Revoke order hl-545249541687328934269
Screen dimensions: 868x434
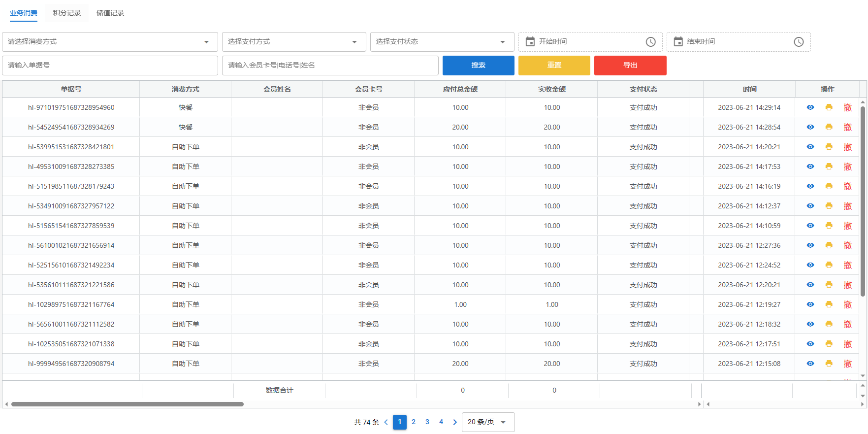[x=847, y=127]
